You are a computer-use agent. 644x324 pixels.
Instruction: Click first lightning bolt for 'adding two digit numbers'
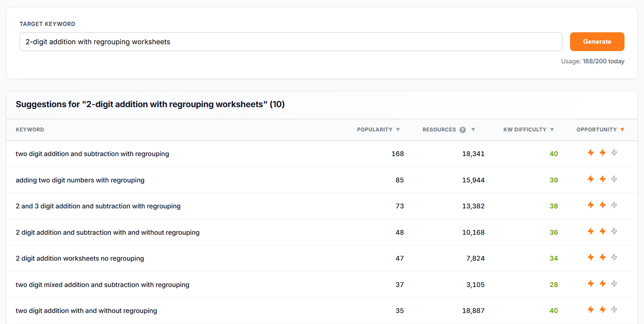[590, 179]
